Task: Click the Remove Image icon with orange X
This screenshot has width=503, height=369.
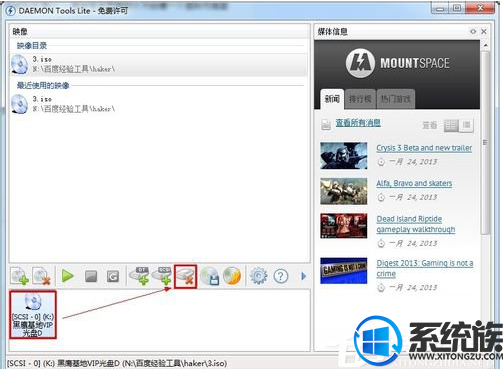Action: [x=41, y=276]
